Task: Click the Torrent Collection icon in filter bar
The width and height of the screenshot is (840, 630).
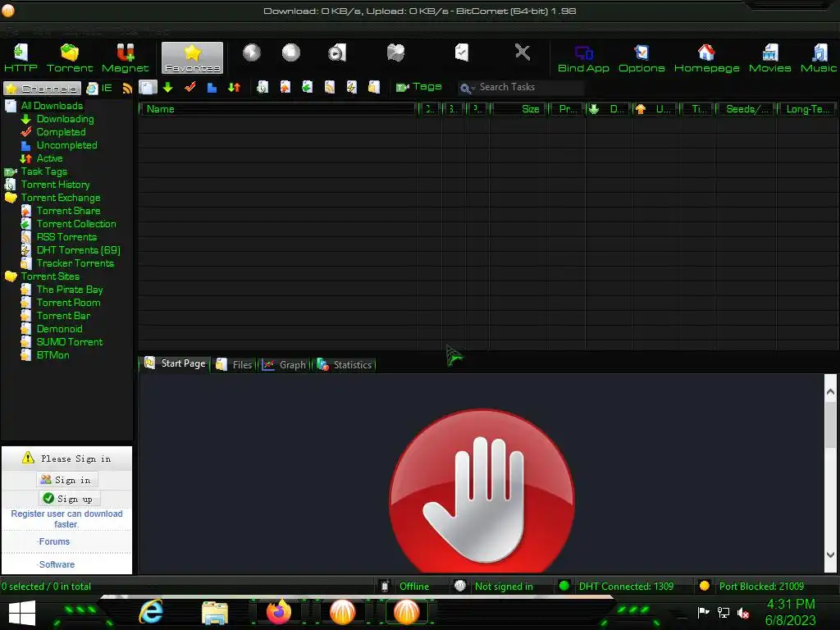Action: point(307,87)
